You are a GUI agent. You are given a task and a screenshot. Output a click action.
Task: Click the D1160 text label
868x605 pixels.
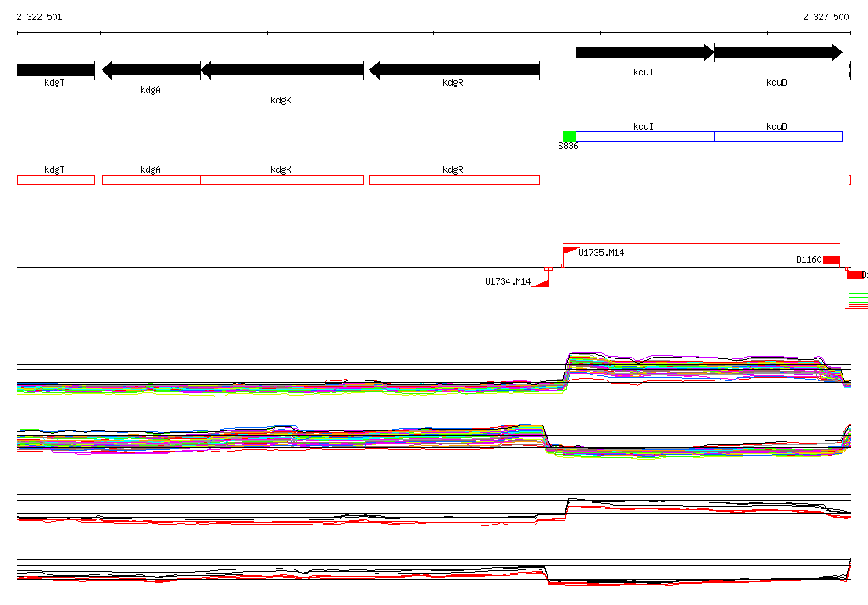(x=809, y=259)
